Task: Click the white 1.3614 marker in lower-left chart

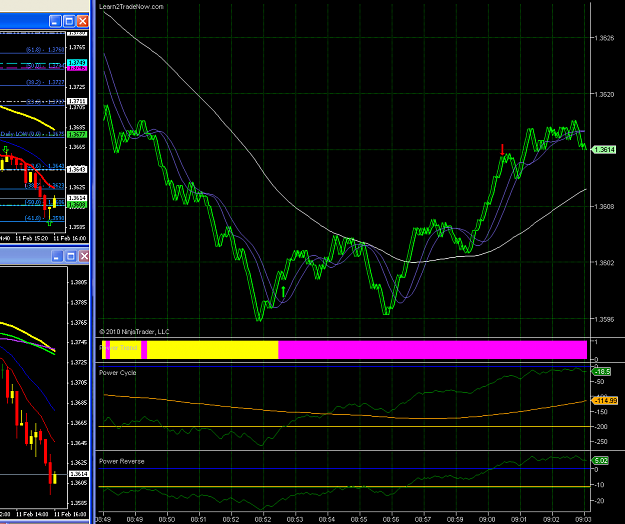Action: (79, 474)
